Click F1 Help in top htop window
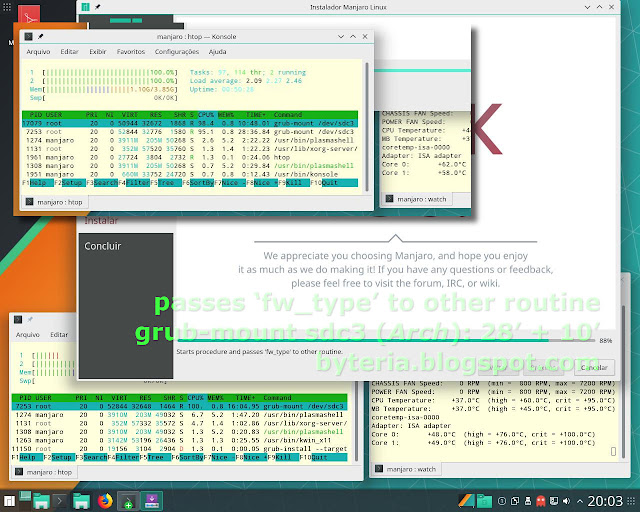Viewport: 640px width, 512px height. [38, 183]
